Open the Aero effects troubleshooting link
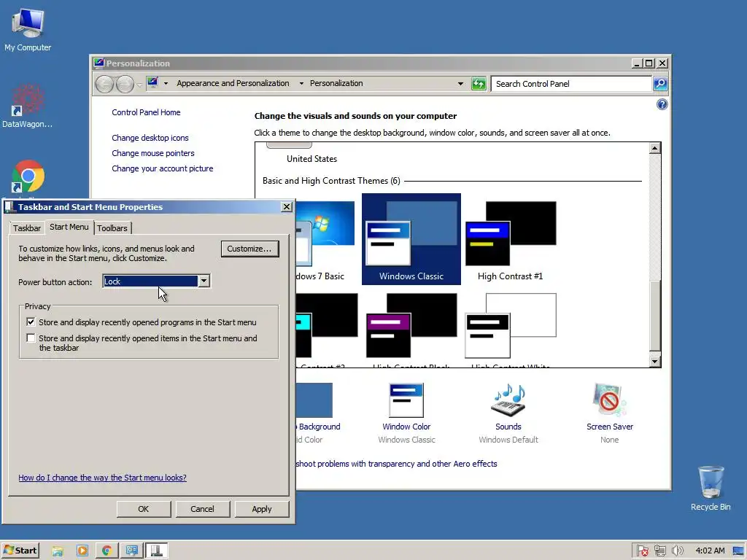This screenshot has width=747, height=560. point(396,464)
